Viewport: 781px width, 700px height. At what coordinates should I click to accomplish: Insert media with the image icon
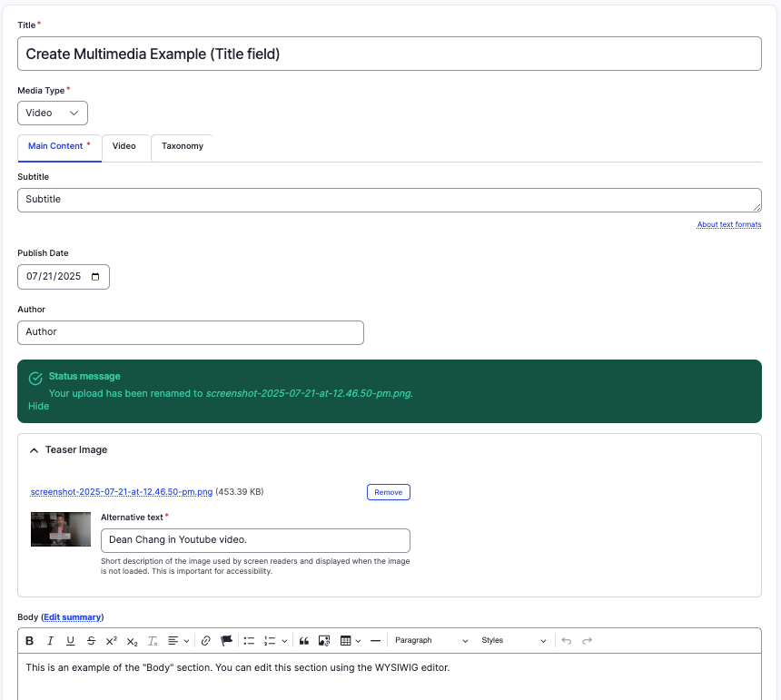pyautogui.click(x=323, y=641)
